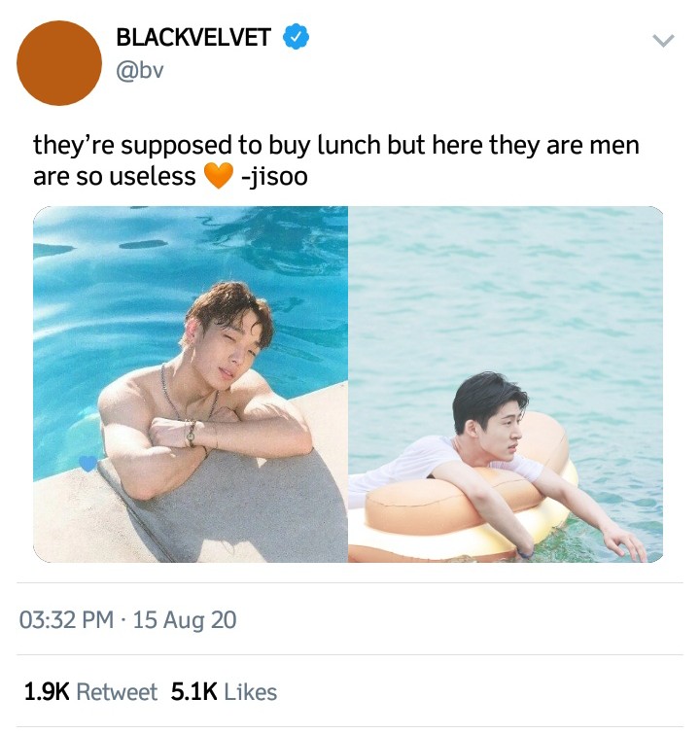Viewport: 700px width, 733px height.
Task: Click the BLACKVELVET display name
Action: pyautogui.click(x=193, y=37)
